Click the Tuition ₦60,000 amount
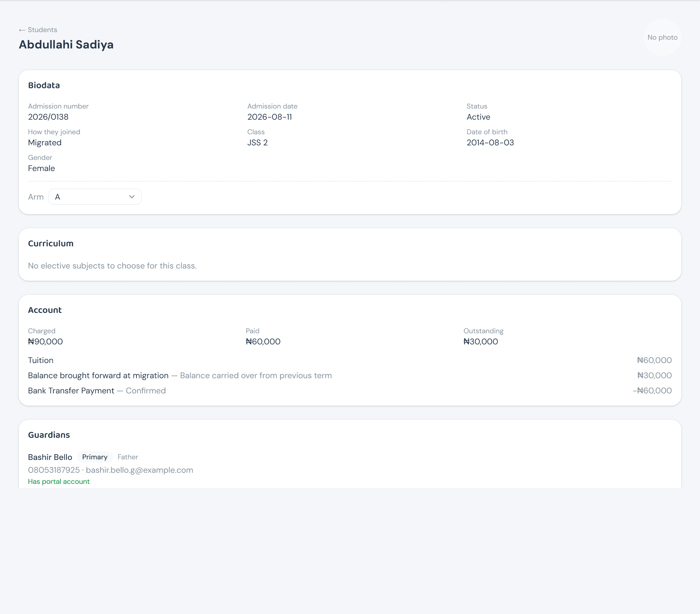This screenshot has width=700, height=614. point(654,360)
